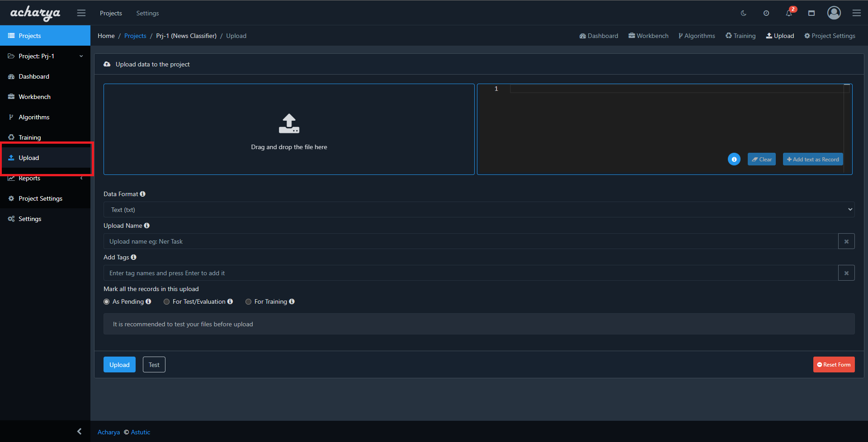Click the Reset Form button

click(x=834, y=364)
